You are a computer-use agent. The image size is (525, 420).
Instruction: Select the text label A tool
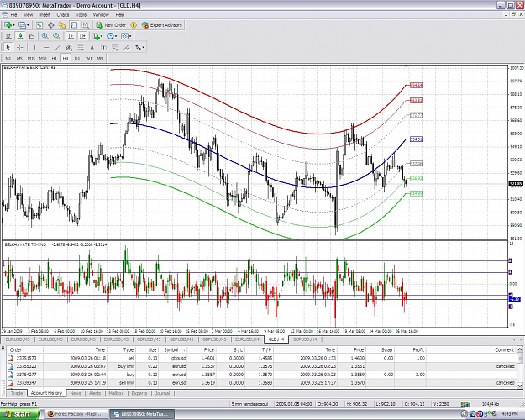point(92,47)
